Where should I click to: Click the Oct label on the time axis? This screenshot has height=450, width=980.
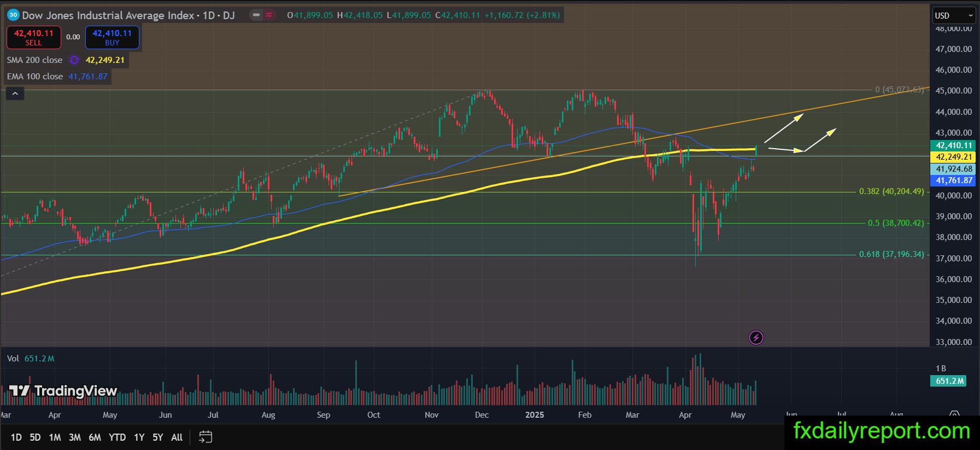[x=374, y=415]
